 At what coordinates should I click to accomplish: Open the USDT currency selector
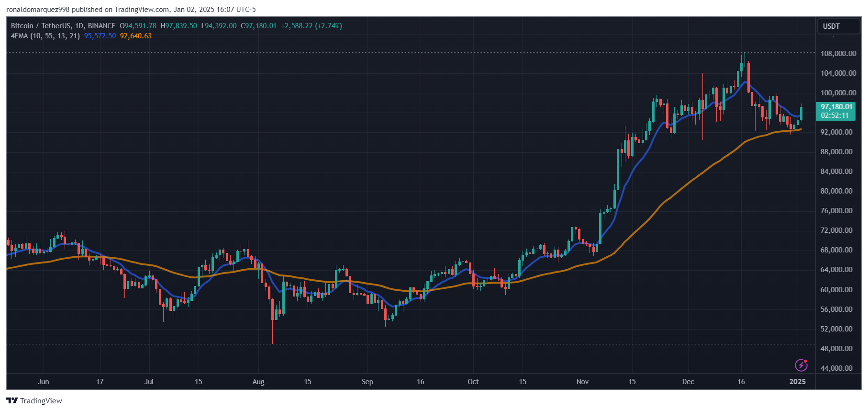coord(838,26)
